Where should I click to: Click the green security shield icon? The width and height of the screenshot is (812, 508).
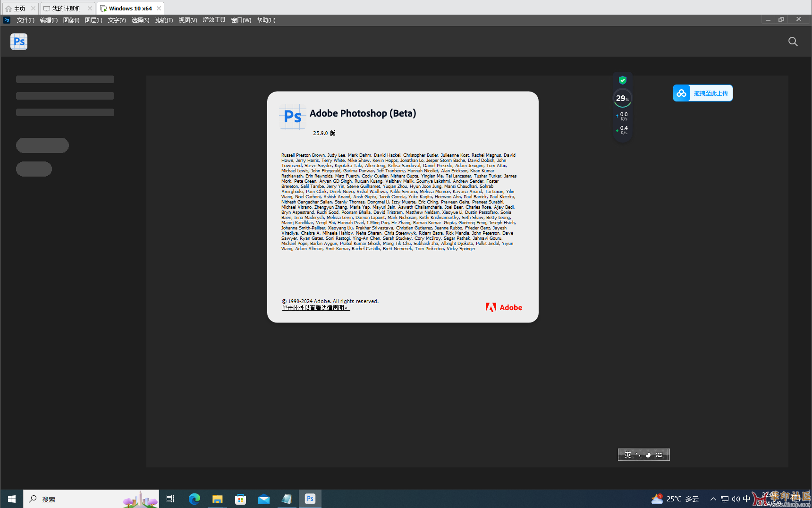(623, 80)
